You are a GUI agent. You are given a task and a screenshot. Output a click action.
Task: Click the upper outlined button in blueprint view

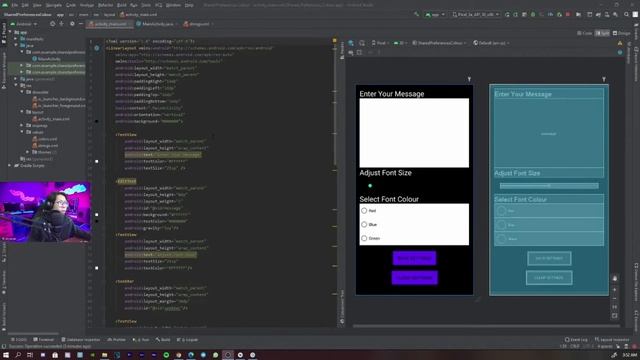point(549,258)
